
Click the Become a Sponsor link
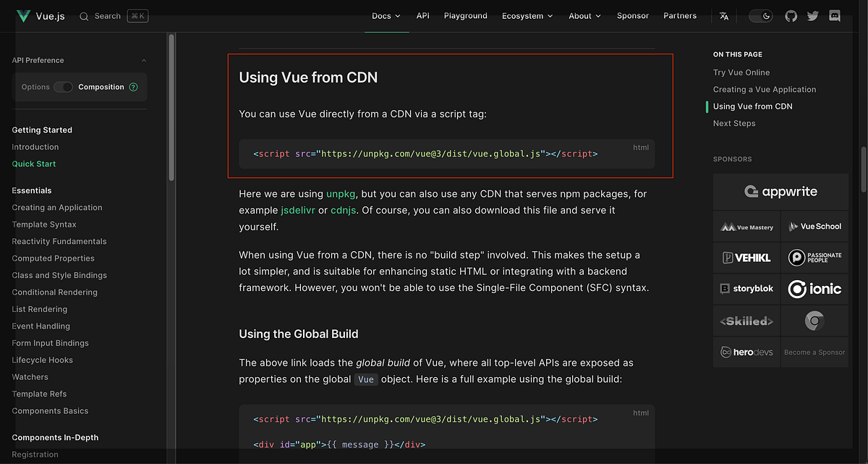click(814, 352)
